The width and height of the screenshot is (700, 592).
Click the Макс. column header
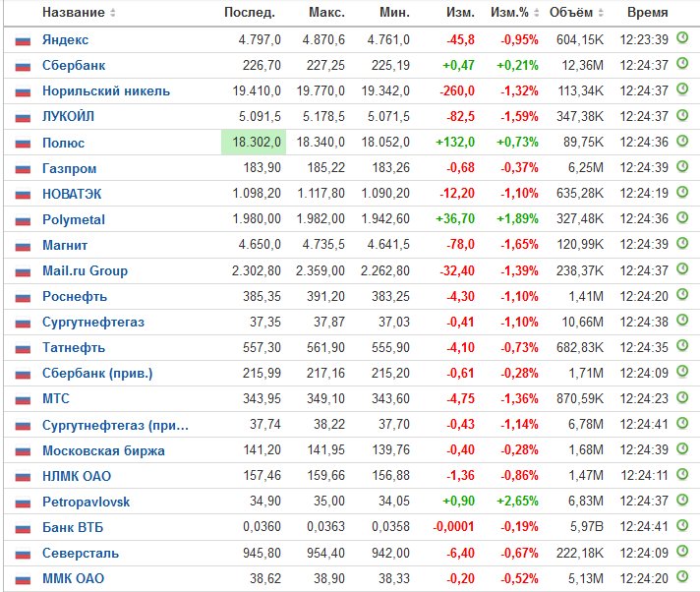click(x=326, y=13)
